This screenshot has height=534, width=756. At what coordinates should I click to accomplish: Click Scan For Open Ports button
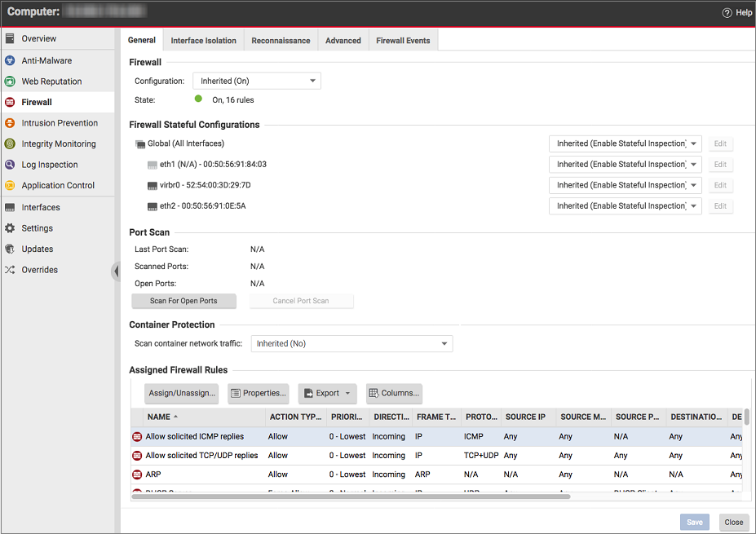(x=183, y=301)
